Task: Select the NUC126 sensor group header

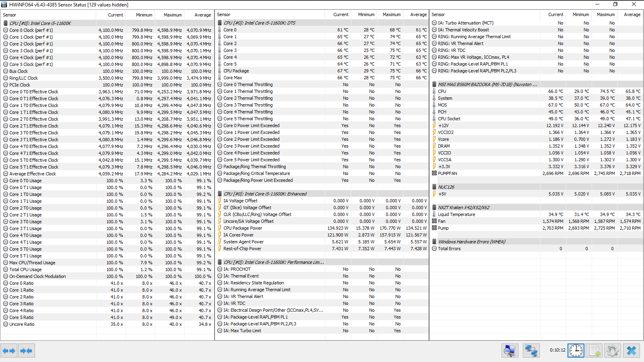Action: coord(446,187)
